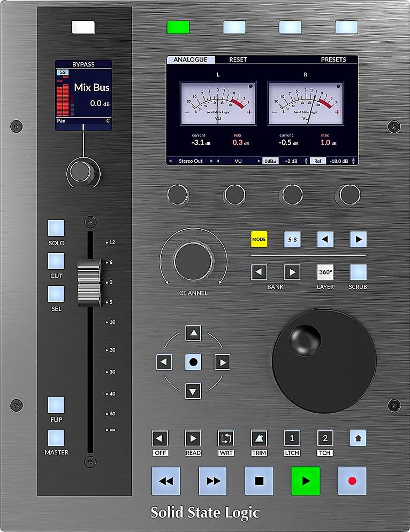Click the soft key above PRESETS

pyautogui.click(x=346, y=27)
